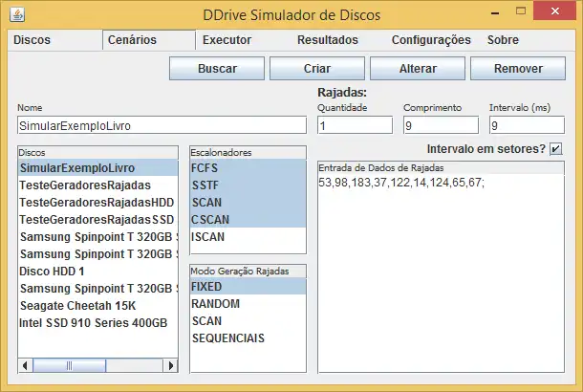This screenshot has width=583, height=392.
Task: Select Disco HDD 1 in list
Action: [97, 271]
